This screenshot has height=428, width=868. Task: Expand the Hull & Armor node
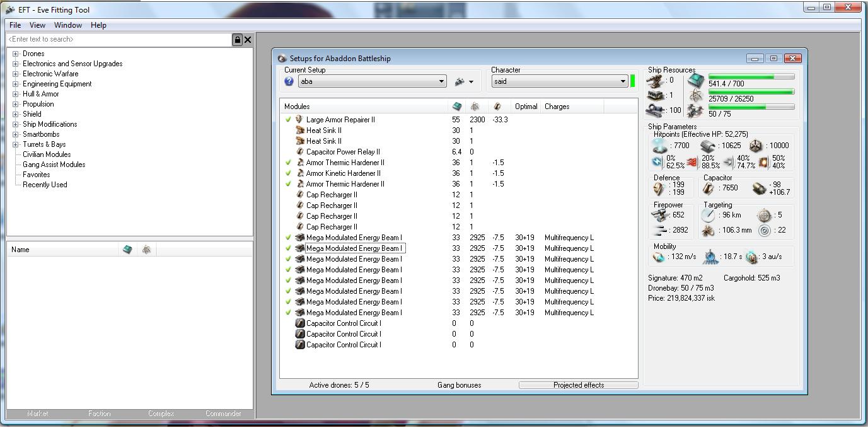pyautogui.click(x=16, y=94)
